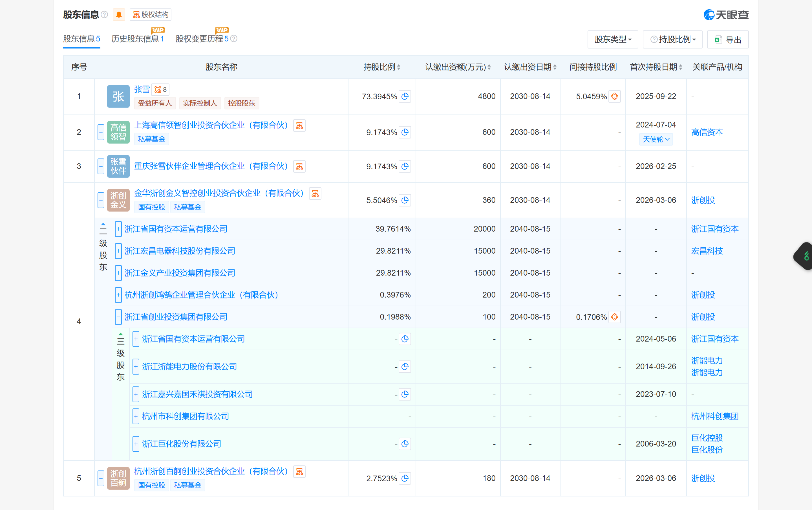
Task: Click the orange bell alert icon
Action: pyautogui.click(x=119, y=15)
